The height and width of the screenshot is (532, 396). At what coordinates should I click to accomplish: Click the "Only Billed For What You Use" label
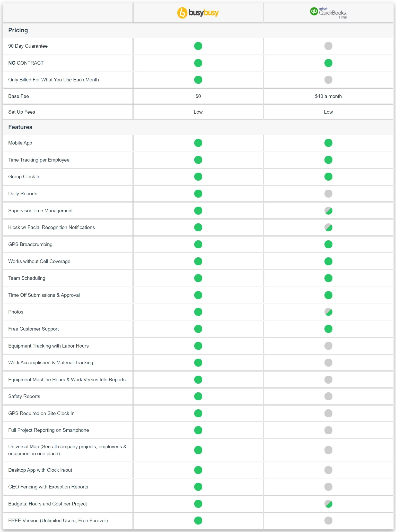(x=54, y=80)
